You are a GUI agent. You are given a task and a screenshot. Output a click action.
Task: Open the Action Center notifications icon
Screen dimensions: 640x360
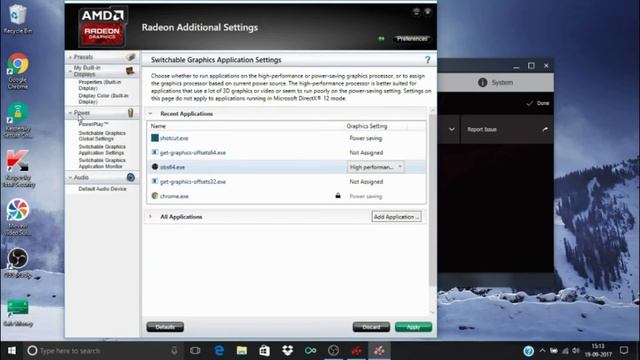point(624,350)
